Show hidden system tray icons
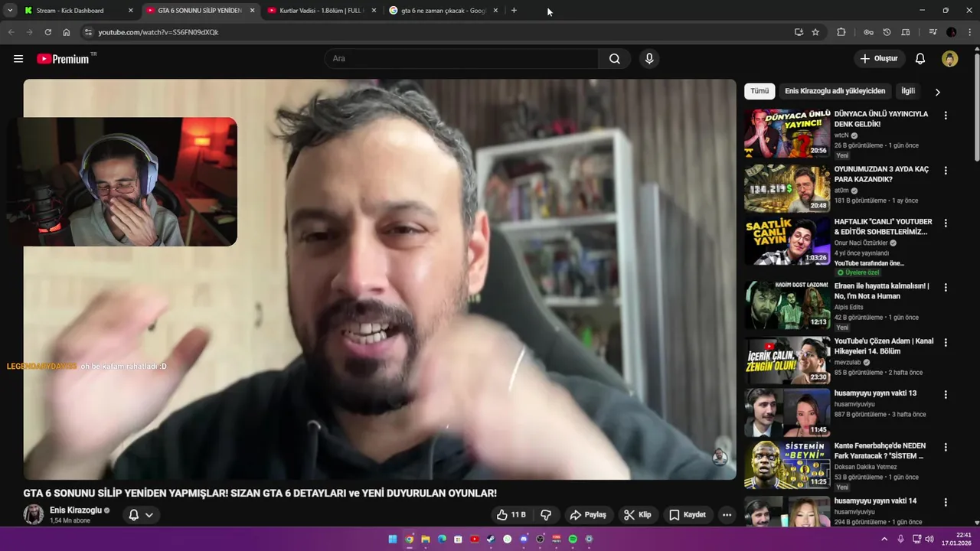 [884, 539]
